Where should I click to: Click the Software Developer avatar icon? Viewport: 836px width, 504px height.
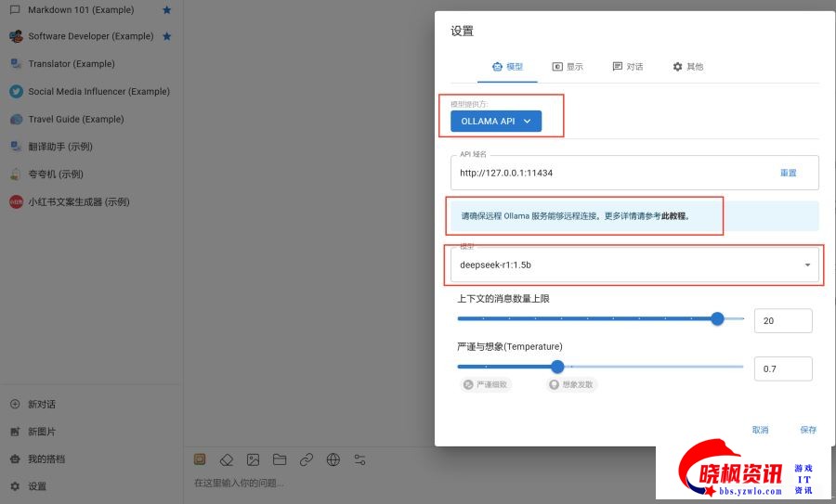click(x=16, y=36)
